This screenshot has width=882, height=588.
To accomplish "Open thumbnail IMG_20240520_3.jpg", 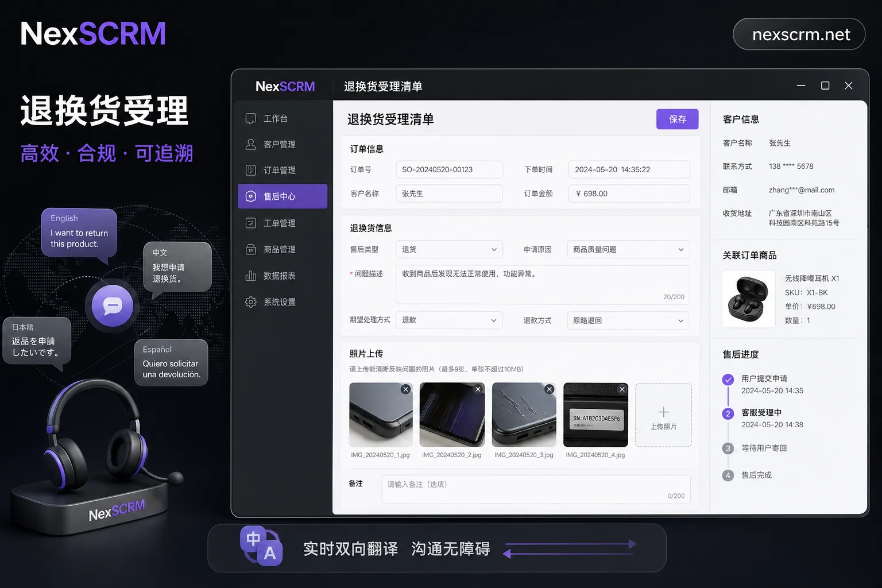I will (524, 415).
